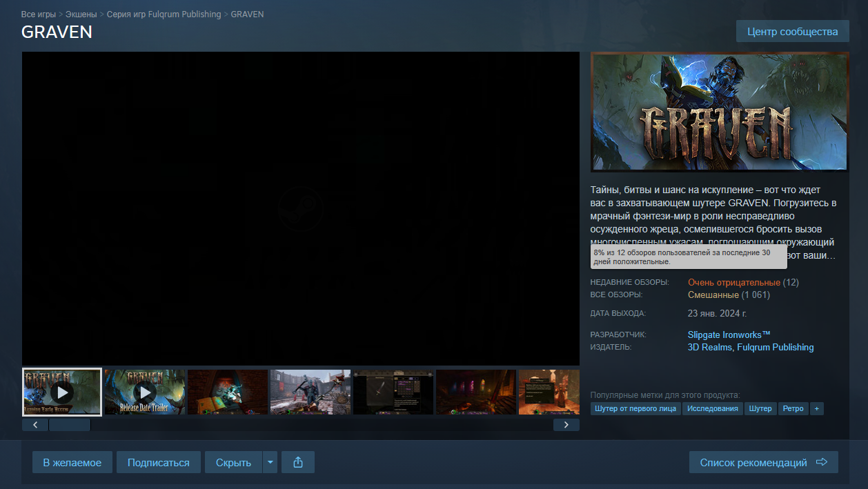This screenshot has width=868, height=489.
Task: Open 'Список рекомендаций' queue button
Action: coord(764,462)
